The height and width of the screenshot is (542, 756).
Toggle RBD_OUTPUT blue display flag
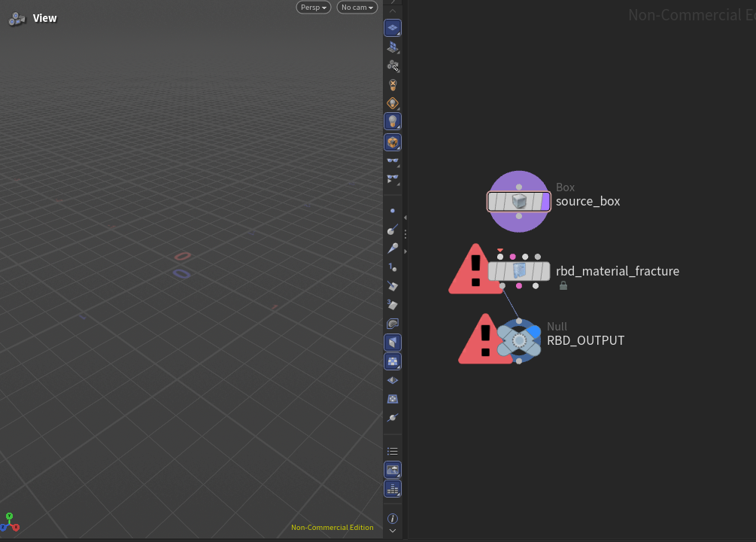[x=534, y=332]
